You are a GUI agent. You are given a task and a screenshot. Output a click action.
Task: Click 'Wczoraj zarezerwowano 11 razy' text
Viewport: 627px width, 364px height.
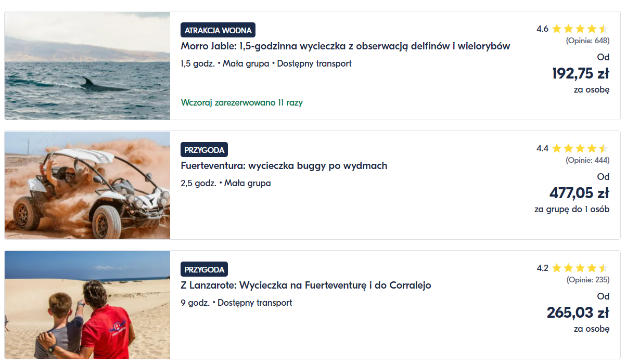coord(242,102)
